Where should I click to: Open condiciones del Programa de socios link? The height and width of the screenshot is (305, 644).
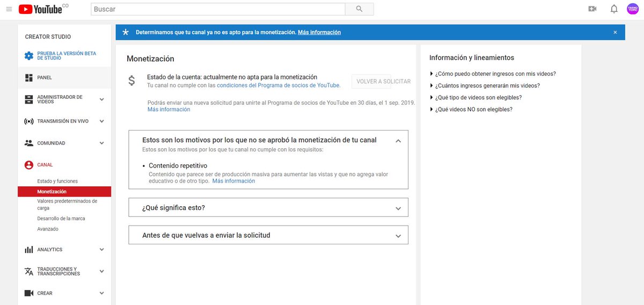coord(279,85)
